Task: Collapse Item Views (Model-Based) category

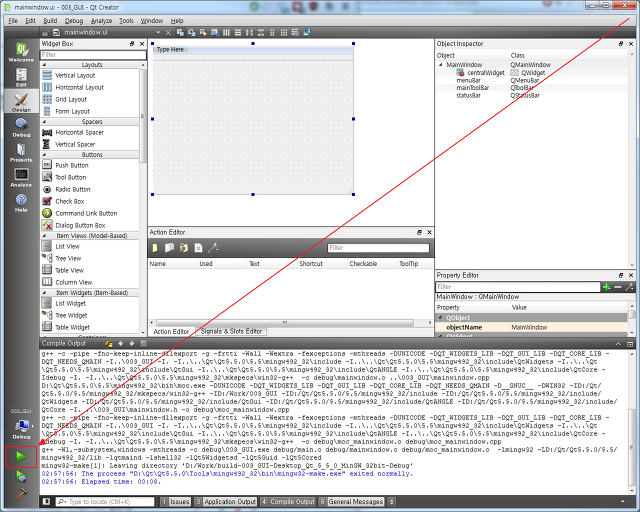Action: tap(44, 236)
